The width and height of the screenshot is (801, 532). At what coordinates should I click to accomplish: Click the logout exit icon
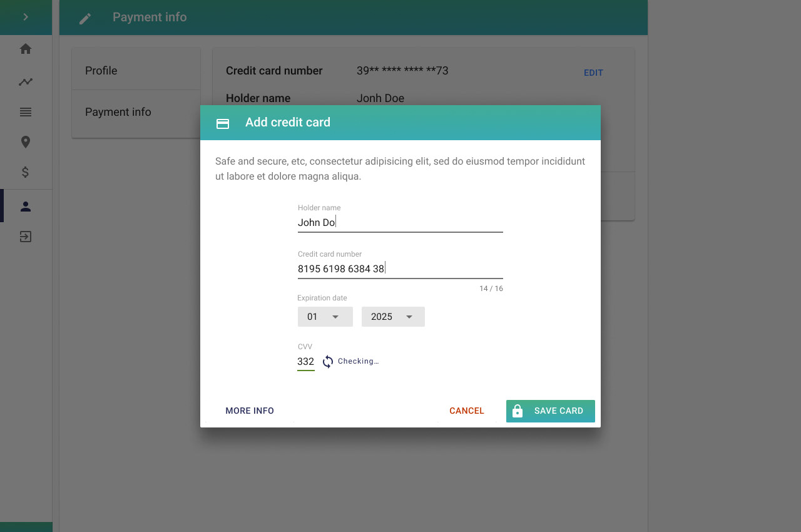[26, 237]
